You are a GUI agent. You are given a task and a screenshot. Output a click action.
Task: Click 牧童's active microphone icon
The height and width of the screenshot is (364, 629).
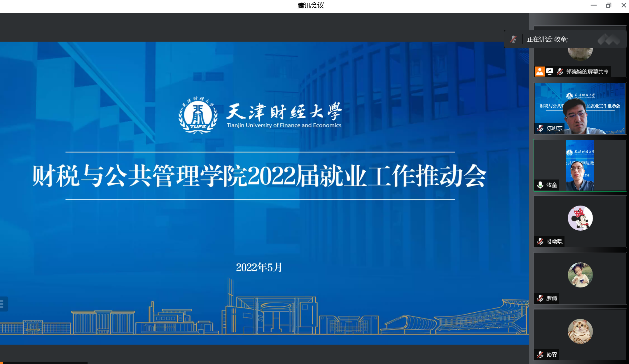point(540,185)
